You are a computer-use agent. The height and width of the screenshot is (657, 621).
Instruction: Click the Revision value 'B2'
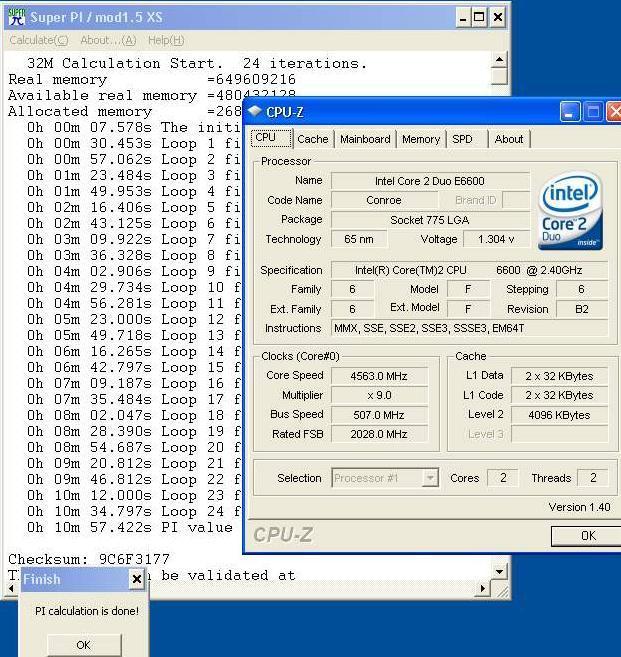tap(582, 309)
